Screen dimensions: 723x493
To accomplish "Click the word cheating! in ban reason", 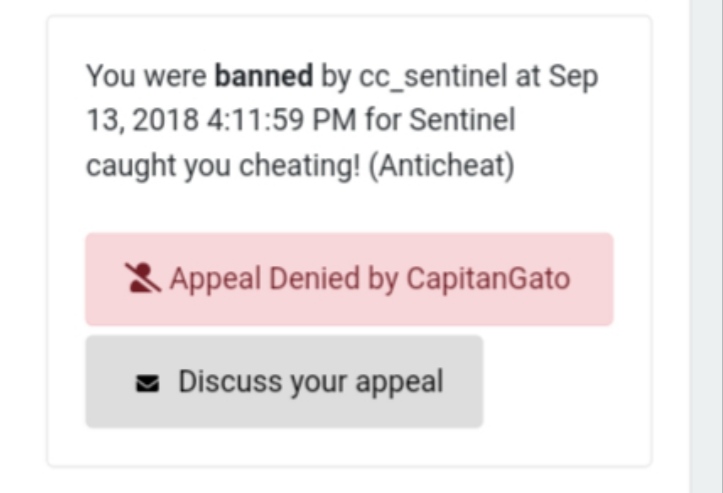I will point(300,166).
